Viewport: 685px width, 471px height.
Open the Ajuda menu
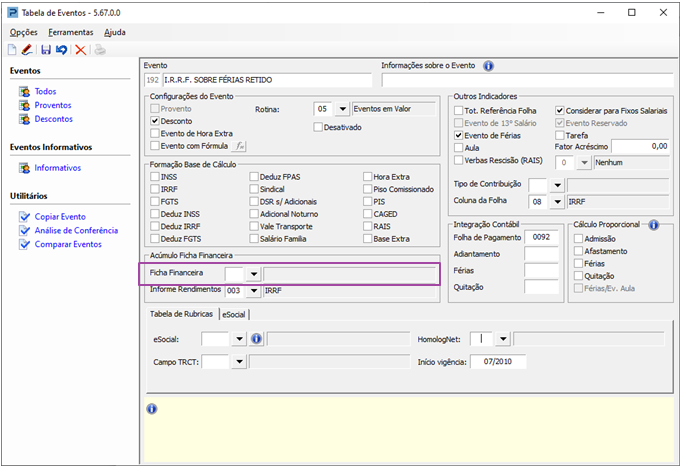[115, 32]
